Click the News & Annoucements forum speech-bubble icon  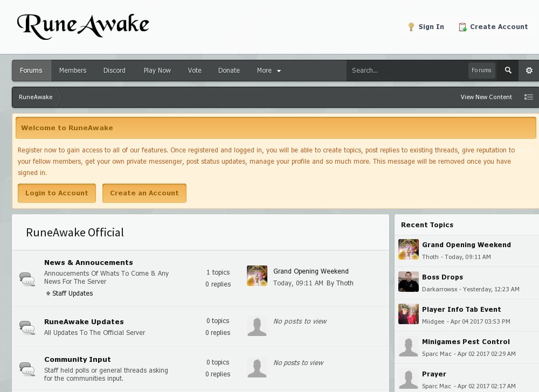pos(27,278)
